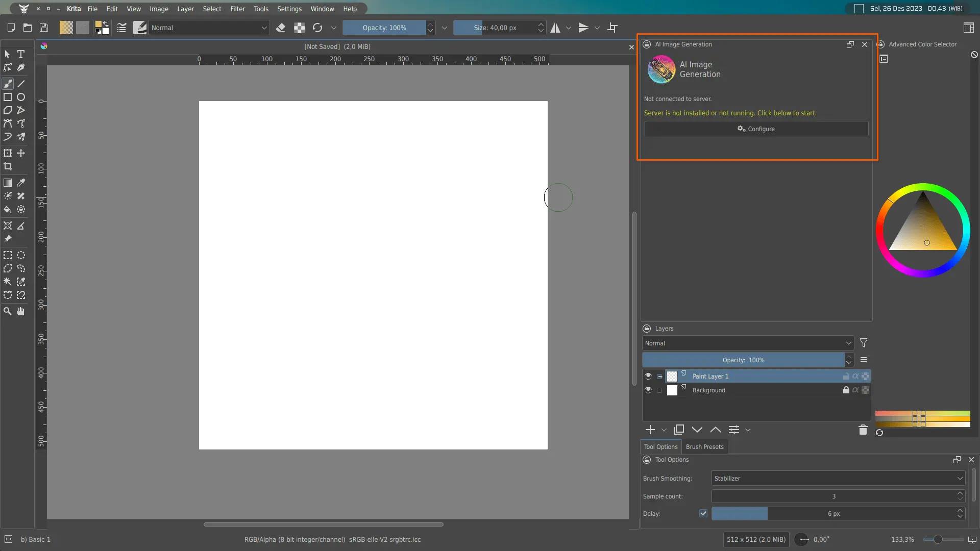Select the Gradient tool
Screen dimensions: 980x551
(8, 183)
